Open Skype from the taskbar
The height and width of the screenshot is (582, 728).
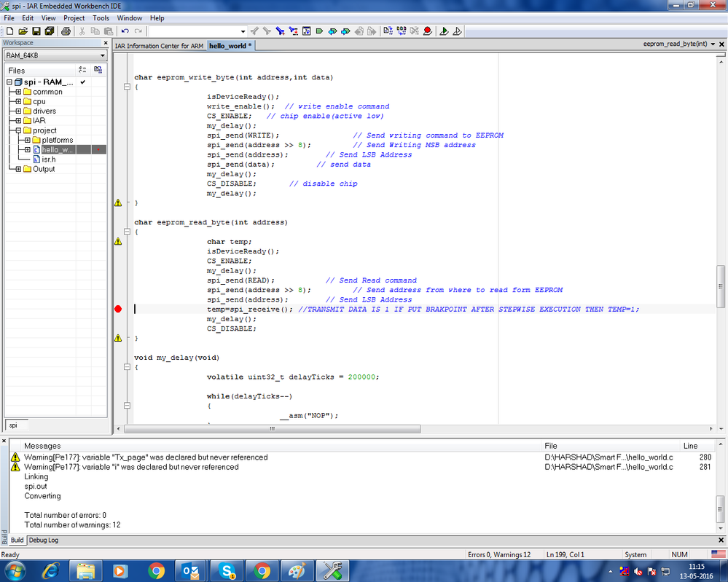(227, 571)
